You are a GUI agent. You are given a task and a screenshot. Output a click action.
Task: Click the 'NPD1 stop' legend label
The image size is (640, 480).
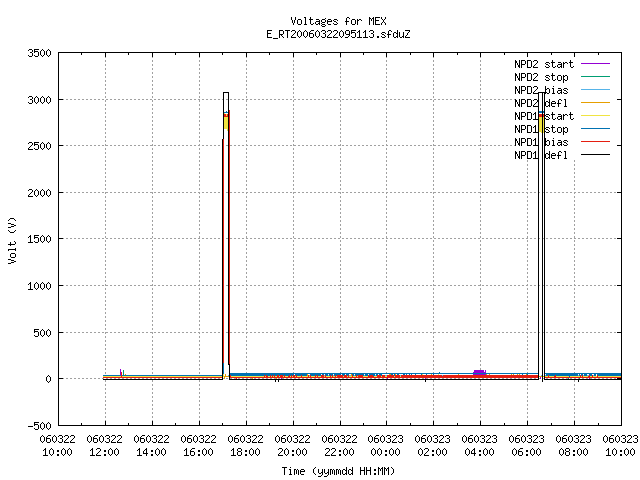click(541, 129)
